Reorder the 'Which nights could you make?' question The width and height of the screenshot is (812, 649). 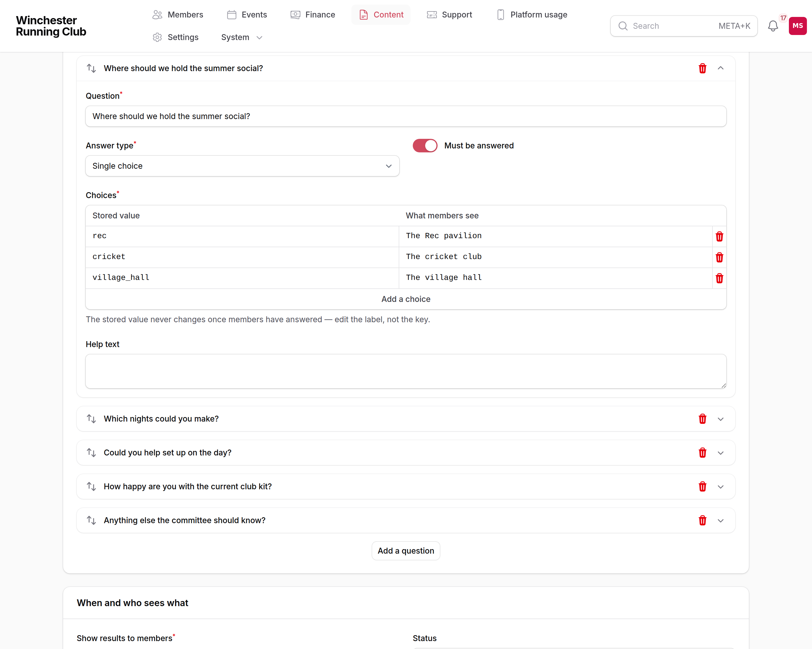[x=92, y=419]
